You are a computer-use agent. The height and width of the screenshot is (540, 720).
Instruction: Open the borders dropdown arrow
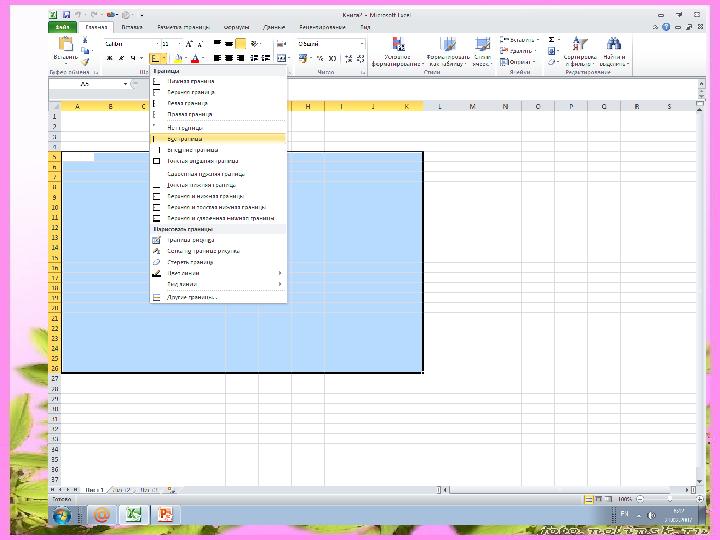pyautogui.click(x=164, y=58)
